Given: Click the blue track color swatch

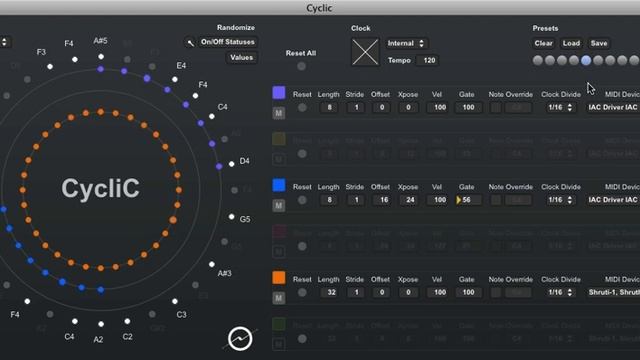Looking at the screenshot, I should (x=279, y=185).
